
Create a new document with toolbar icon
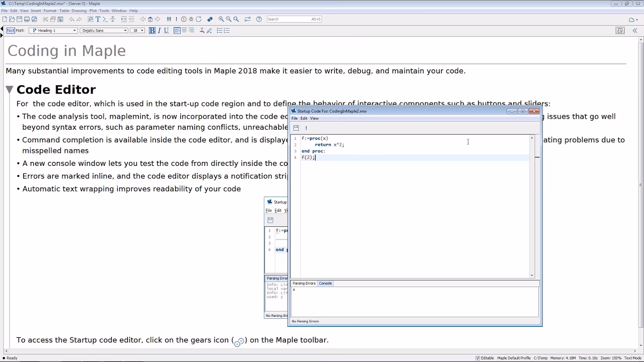5,19
